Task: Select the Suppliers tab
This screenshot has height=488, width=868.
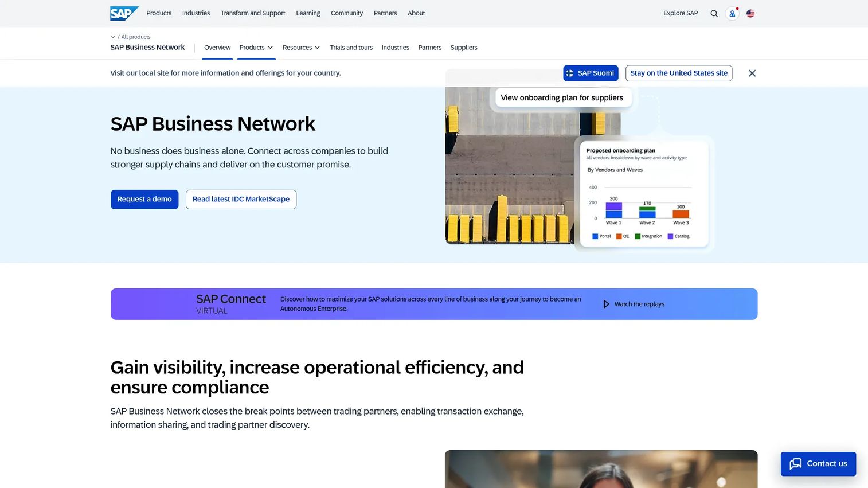Action: click(x=464, y=48)
